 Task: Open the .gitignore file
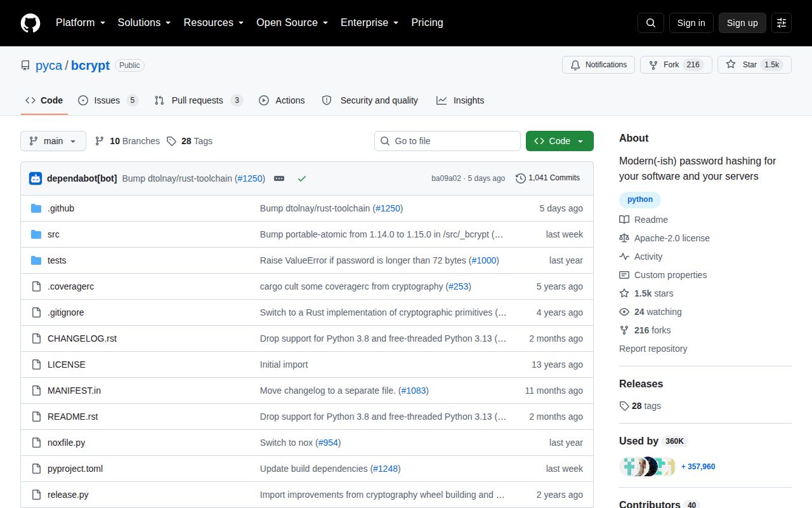[66, 312]
